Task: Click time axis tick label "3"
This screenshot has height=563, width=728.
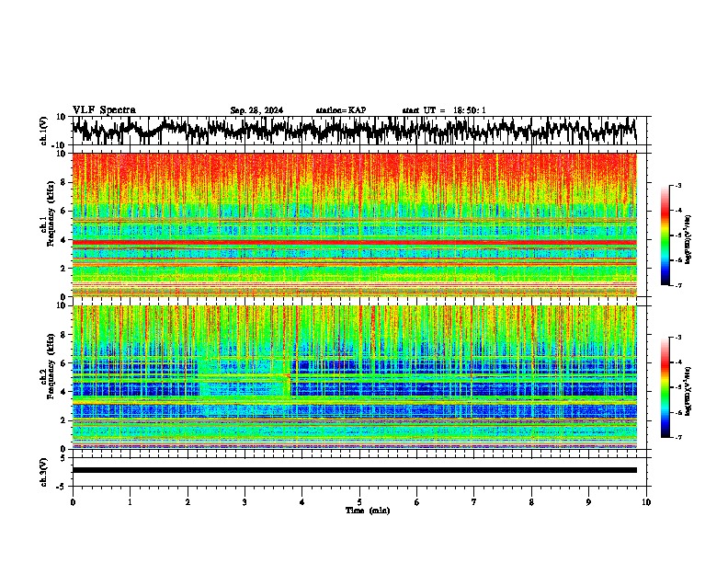Action: [x=245, y=502]
